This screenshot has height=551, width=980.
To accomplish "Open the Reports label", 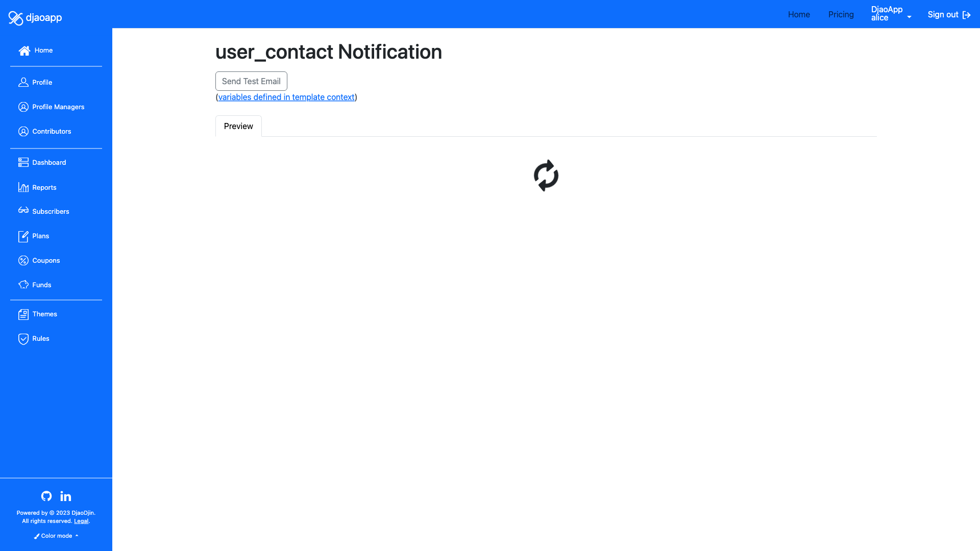I will 44,187.
